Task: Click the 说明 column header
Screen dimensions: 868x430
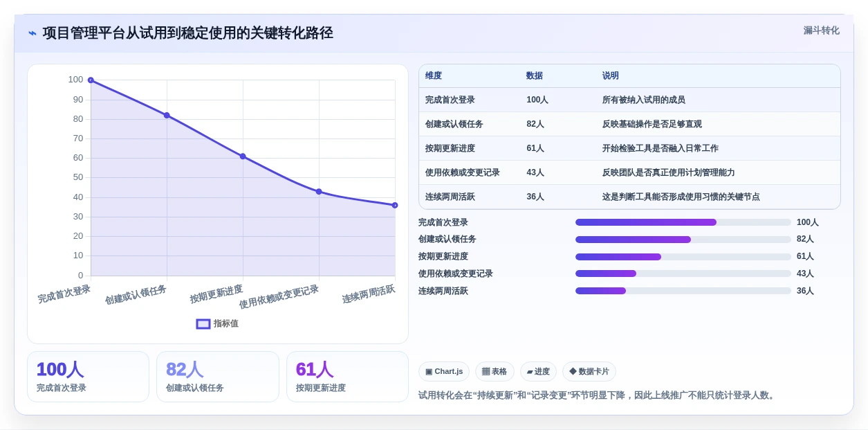Action: (x=611, y=75)
